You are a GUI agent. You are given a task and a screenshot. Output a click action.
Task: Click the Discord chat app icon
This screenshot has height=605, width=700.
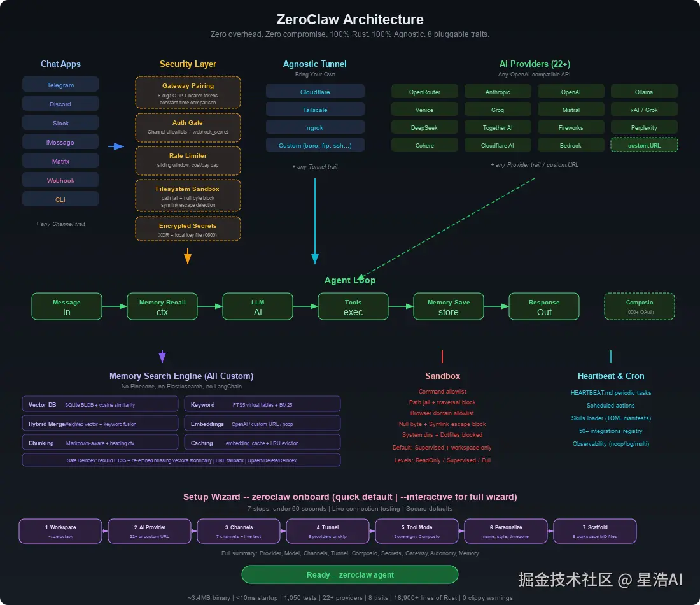[x=60, y=103]
